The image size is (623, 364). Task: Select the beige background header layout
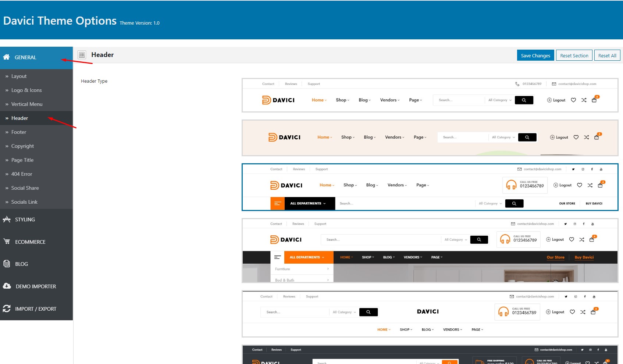click(430, 138)
